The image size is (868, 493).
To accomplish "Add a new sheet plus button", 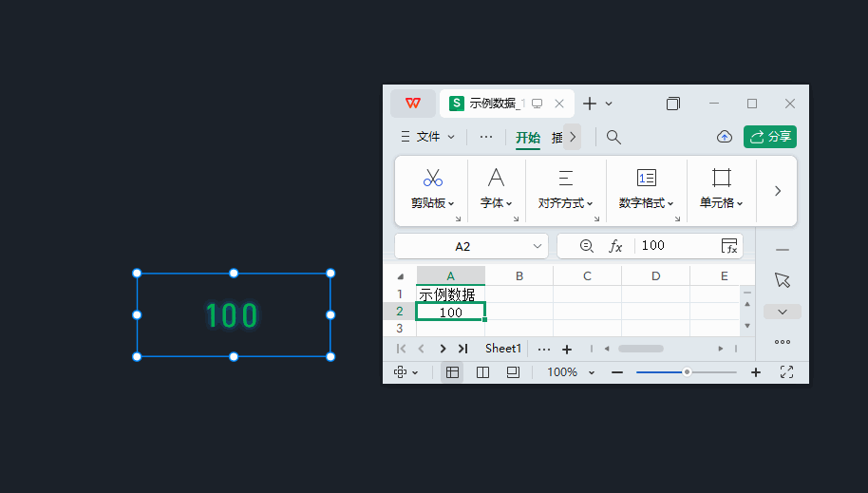I will pyautogui.click(x=567, y=349).
